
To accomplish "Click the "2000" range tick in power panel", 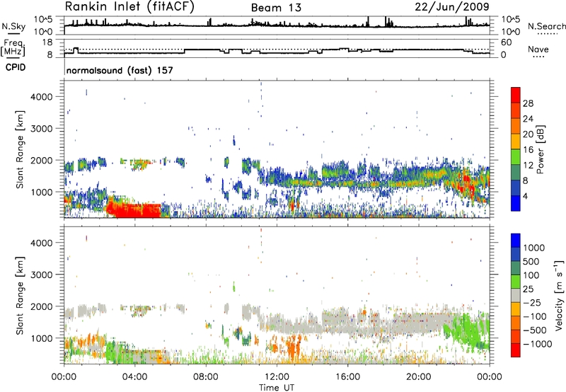I will pyautogui.click(x=42, y=160).
